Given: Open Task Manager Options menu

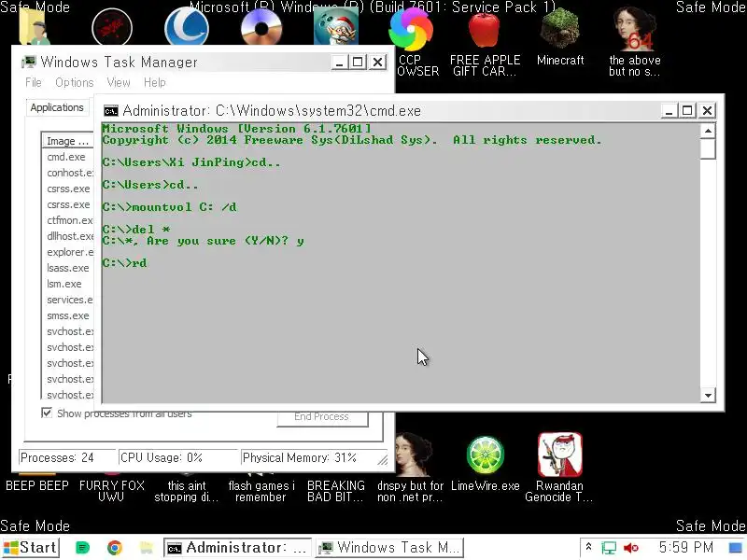Looking at the screenshot, I should 75,82.
